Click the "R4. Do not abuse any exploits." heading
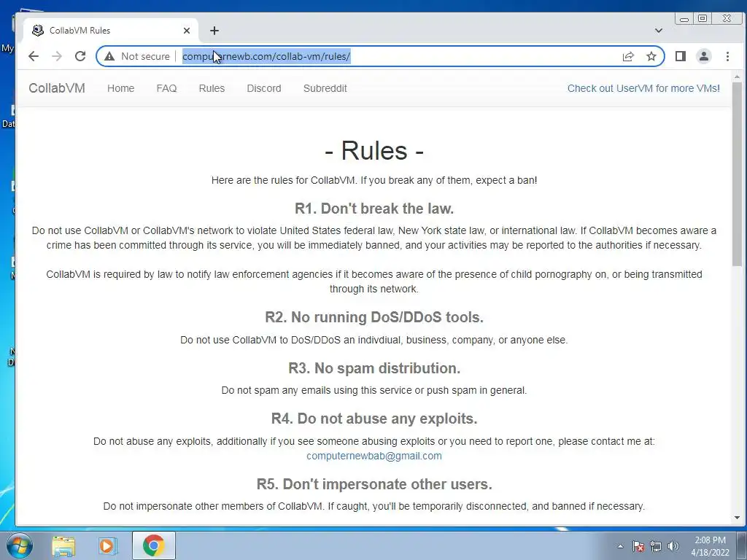This screenshot has height=560, width=747. tap(374, 418)
